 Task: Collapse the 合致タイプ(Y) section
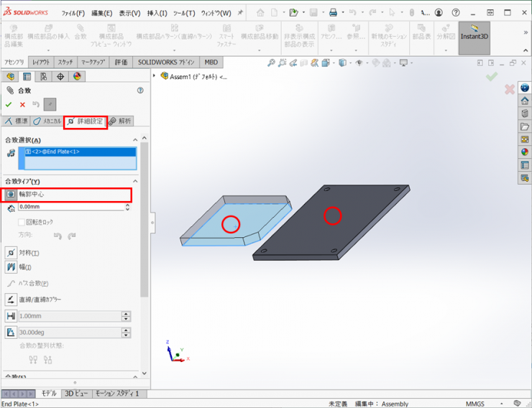pos(134,181)
